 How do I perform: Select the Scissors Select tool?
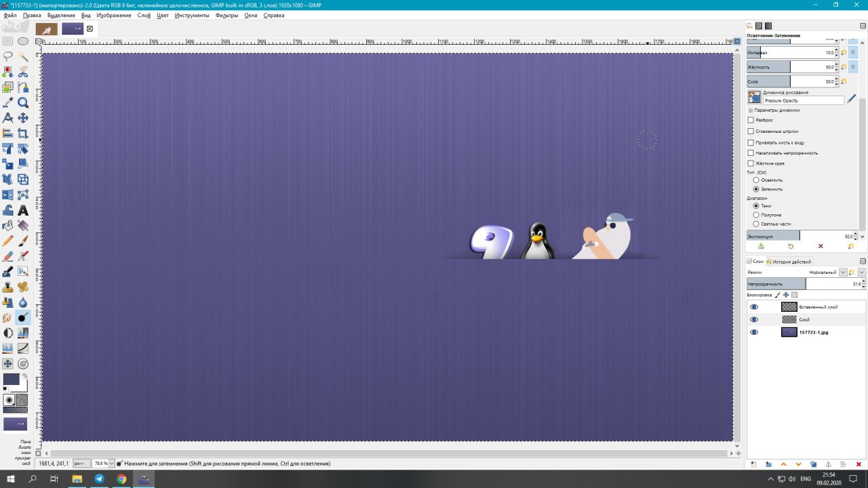(23, 72)
